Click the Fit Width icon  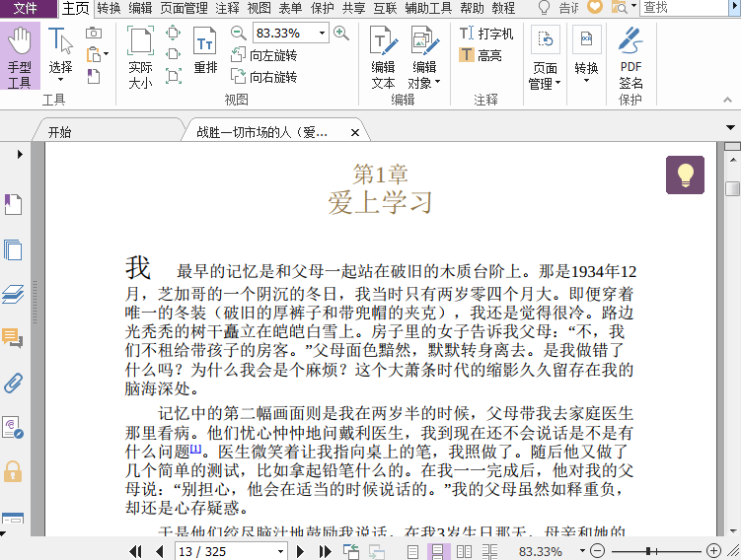[x=174, y=54]
